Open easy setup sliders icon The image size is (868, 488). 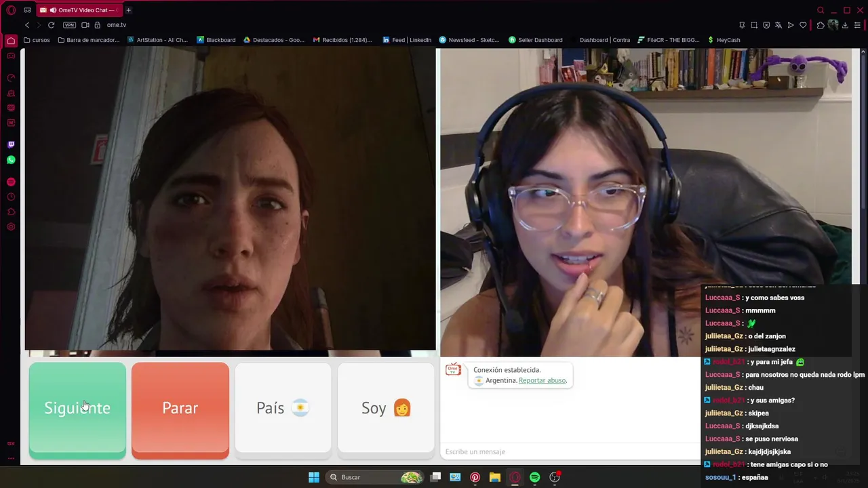pos(858,25)
